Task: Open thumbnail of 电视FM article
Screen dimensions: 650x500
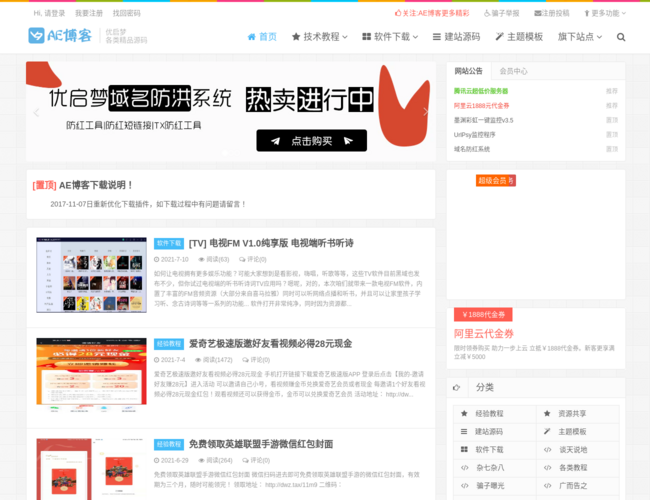Action: pyautogui.click(x=92, y=275)
